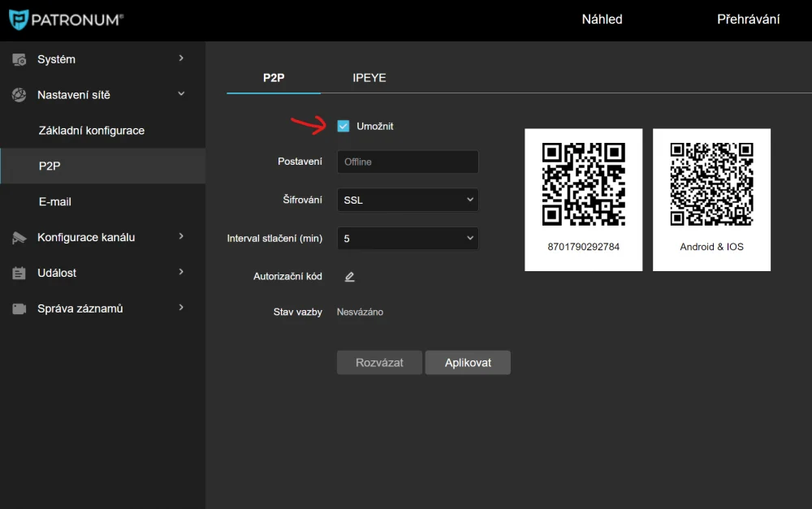Click the Správa záznamů label

point(80,308)
